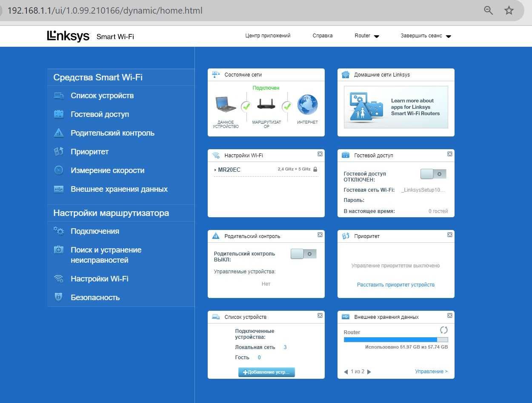Open Измерение скорости in sidebar
This screenshot has height=403, width=532.
(108, 170)
